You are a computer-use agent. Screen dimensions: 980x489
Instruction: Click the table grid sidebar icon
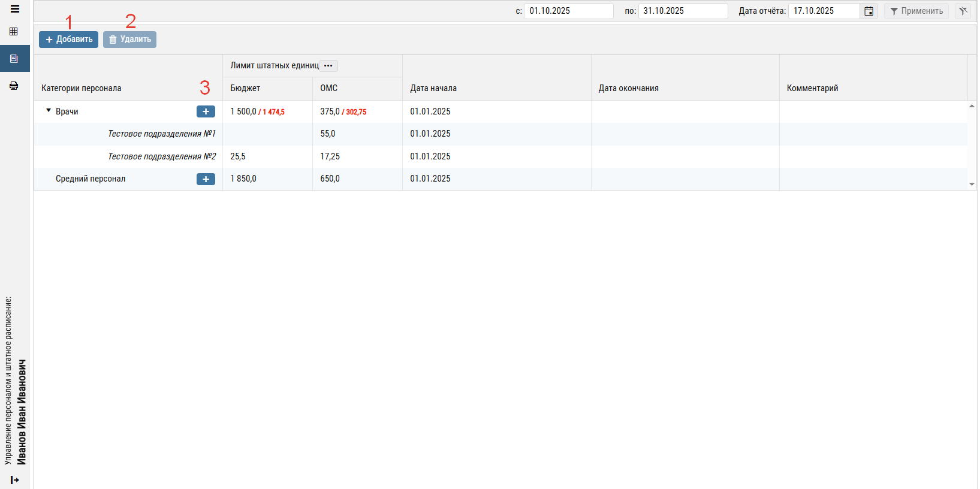coord(14,32)
